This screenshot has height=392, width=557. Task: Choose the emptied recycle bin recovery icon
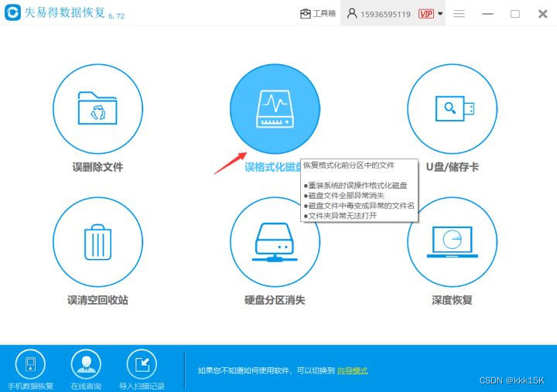97,242
